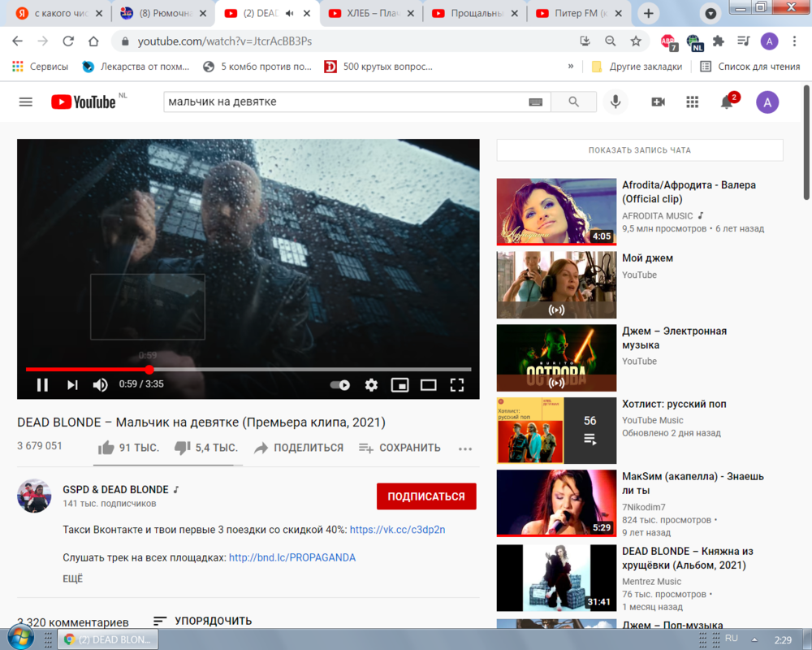Viewport: 812px width, 650px height.
Task: Open the GSPD & DEAD BLONDE channel avatar
Action: click(x=34, y=496)
